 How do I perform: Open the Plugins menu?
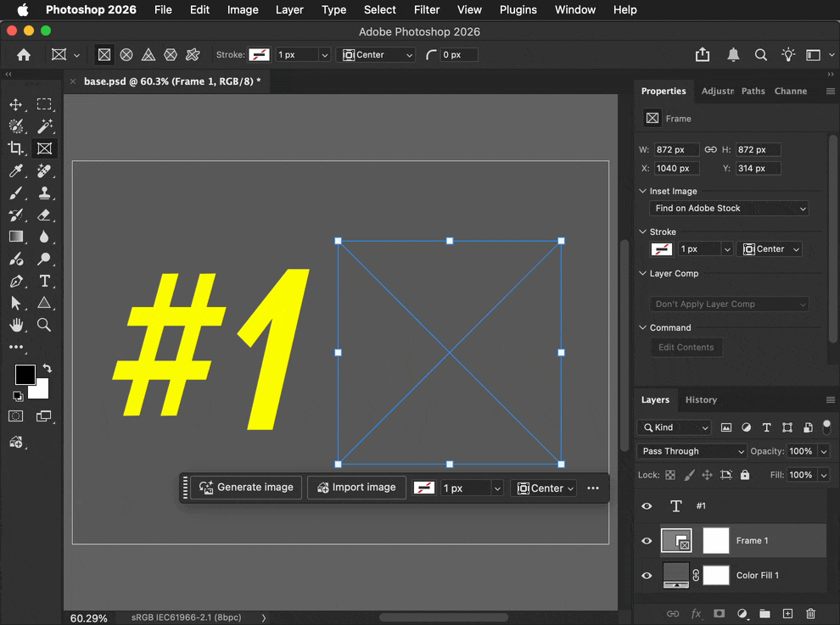(x=518, y=9)
